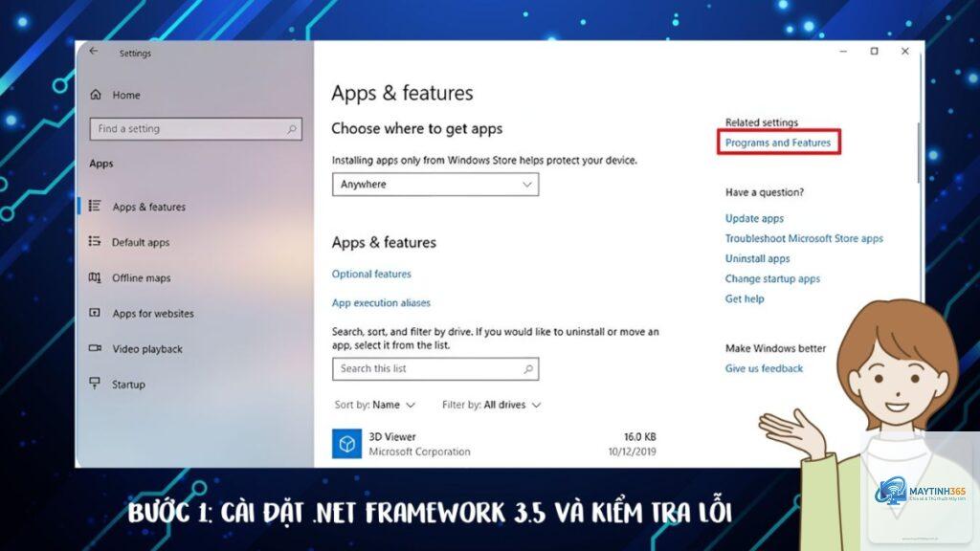Screen dimensions: 980x551
Task: Click the 3D Viewer cube icon
Action: pyautogui.click(x=346, y=444)
